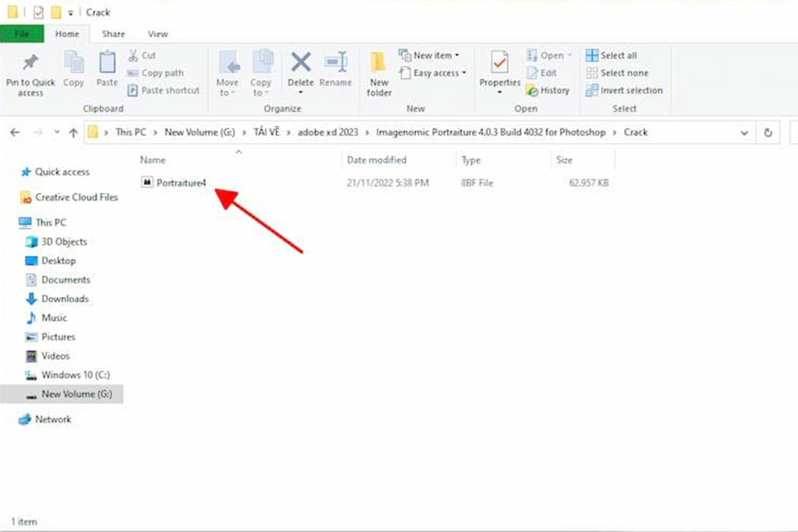Click Select none
798x532 pixels.
(617, 73)
